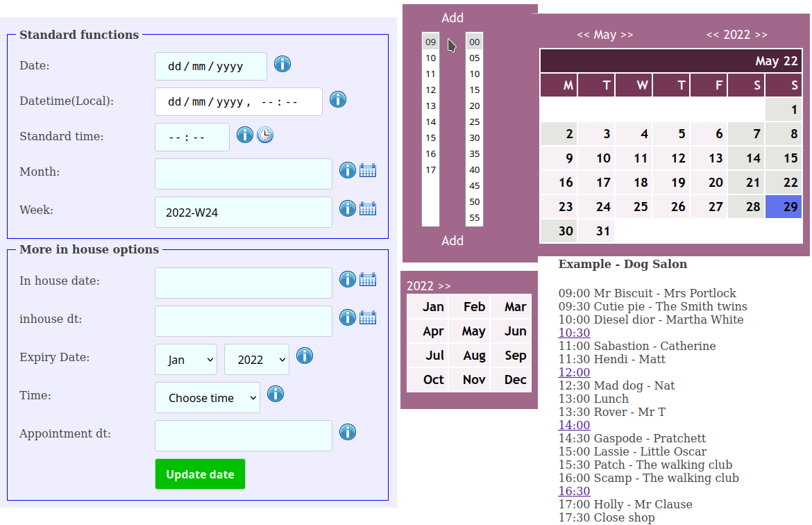
Task: Go to next year with >> after 2022 in calendar header
Action: 761,35
